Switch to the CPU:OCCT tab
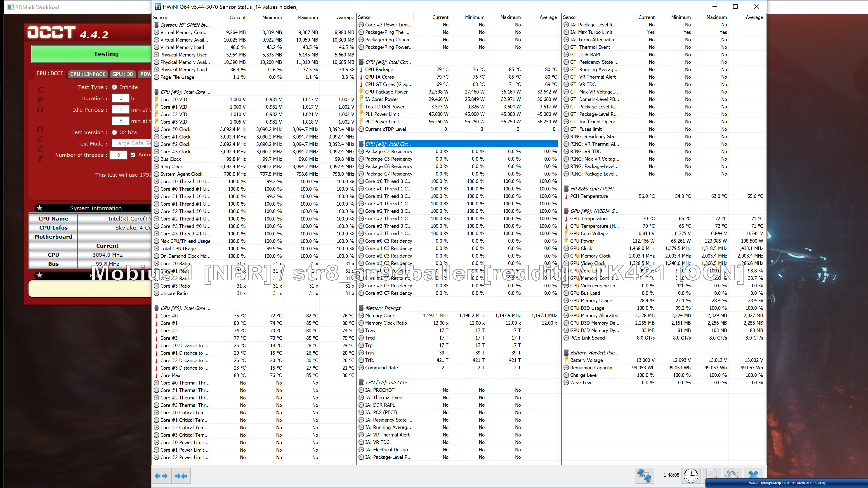868x488 pixels. click(50, 73)
